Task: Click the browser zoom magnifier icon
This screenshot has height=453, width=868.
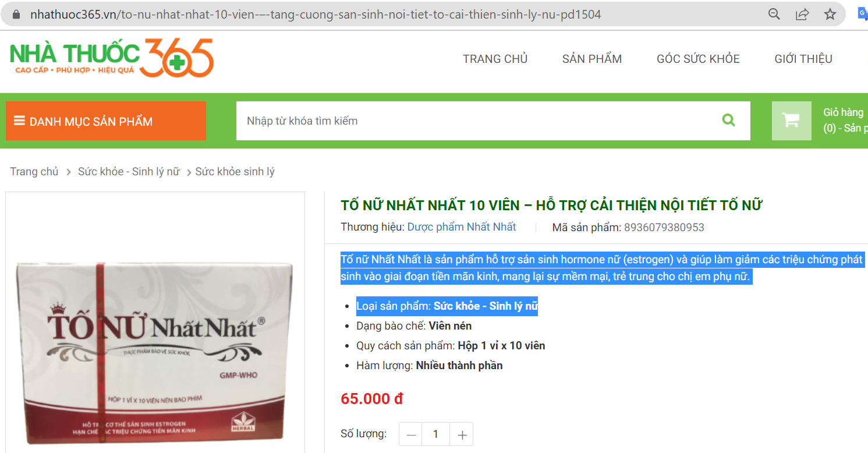Action: coord(774,15)
